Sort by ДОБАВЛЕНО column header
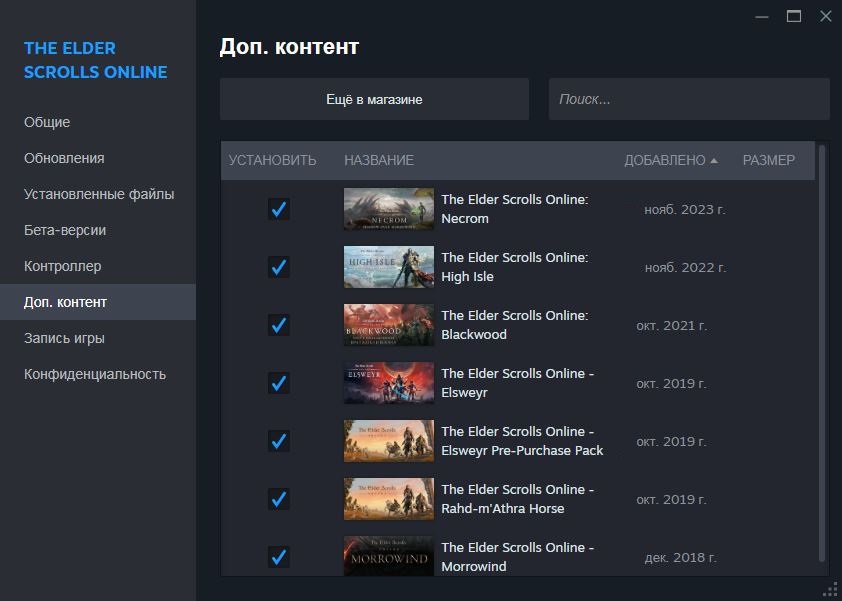 (x=671, y=160)
